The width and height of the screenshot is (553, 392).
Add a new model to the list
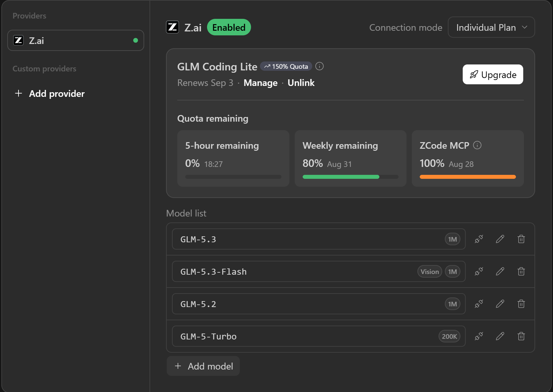(x=203, y=366)
